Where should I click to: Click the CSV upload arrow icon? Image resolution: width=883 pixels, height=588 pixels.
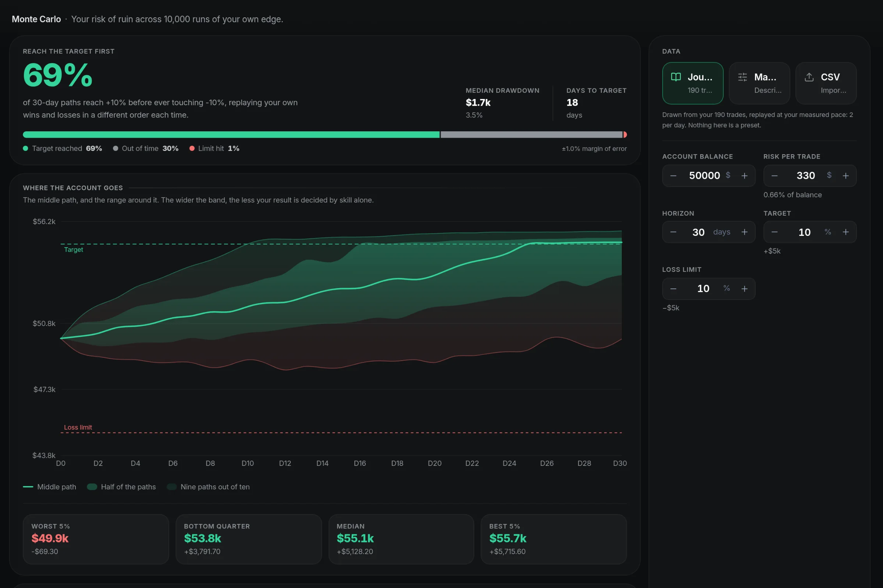tap(809, 77)
